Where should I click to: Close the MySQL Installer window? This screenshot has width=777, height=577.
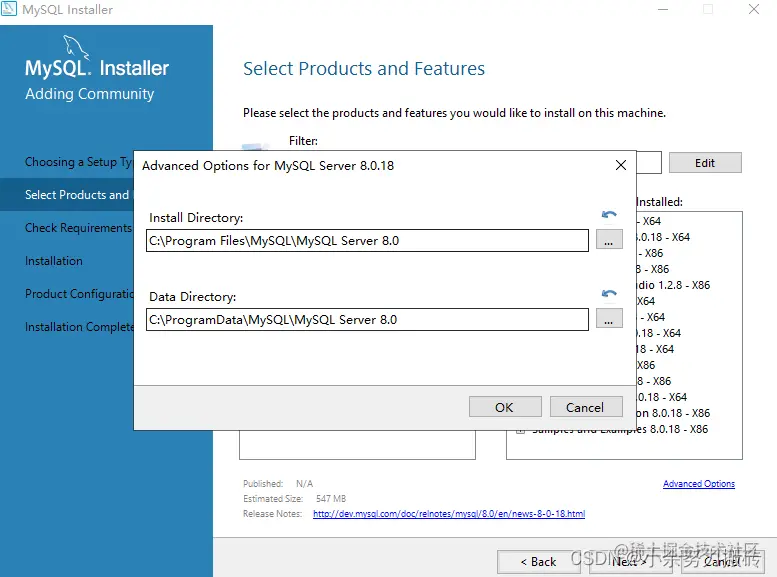tap(754, 9)
